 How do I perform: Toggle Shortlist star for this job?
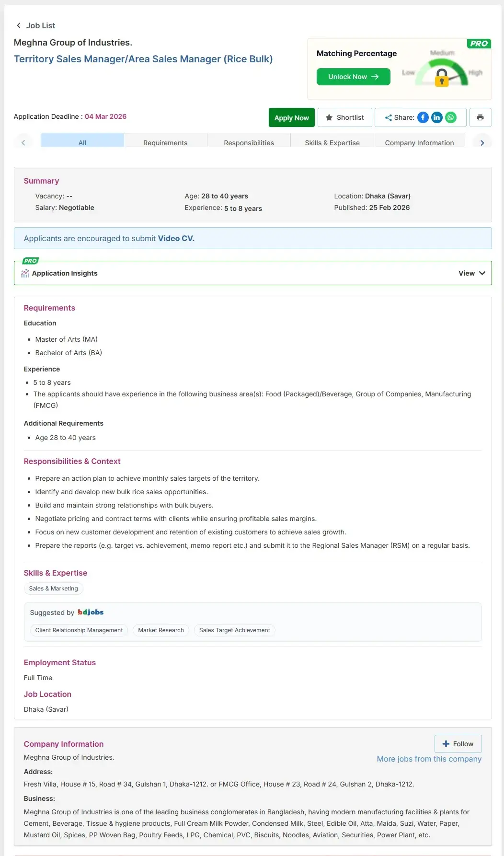[x=344, y=117]
